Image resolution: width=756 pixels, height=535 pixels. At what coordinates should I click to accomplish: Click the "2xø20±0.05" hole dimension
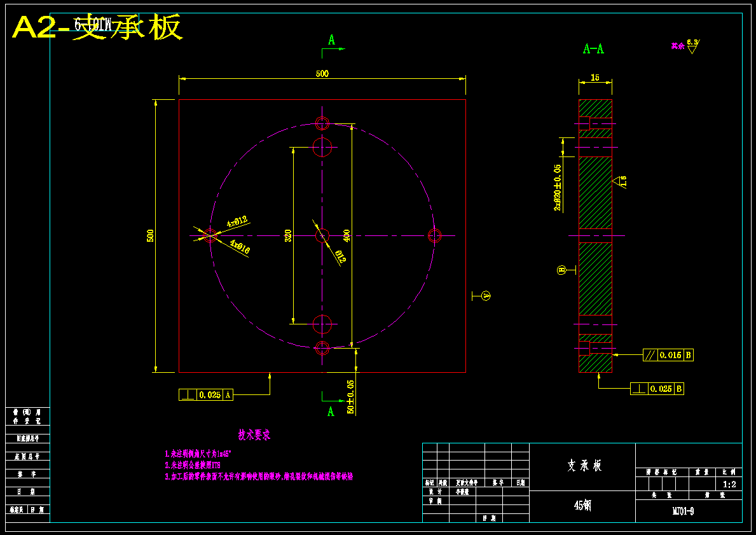(558, 188)
